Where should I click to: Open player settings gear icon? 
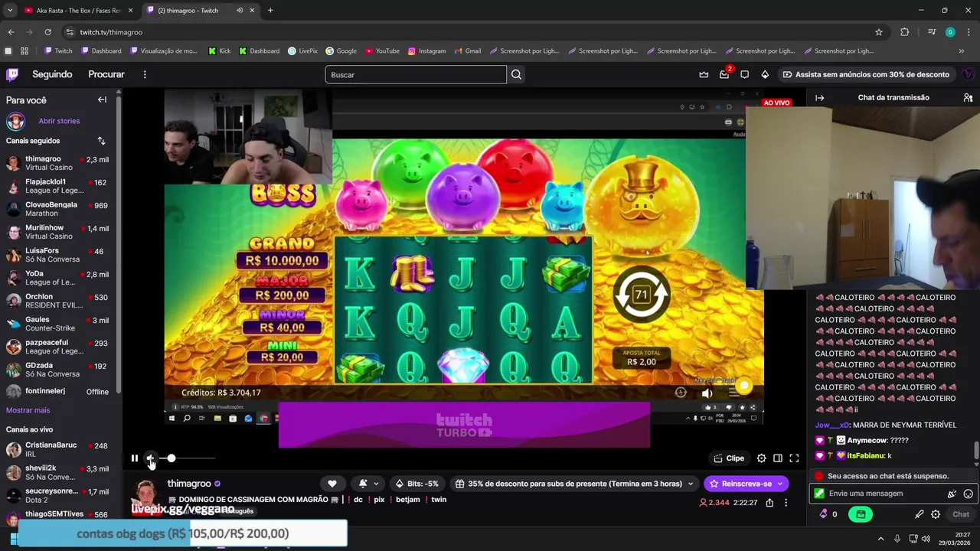click(761, 458)
